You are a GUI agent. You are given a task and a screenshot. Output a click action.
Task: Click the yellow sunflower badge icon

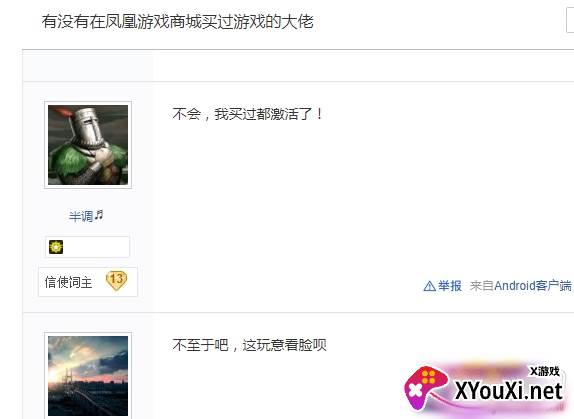[56, 247]
